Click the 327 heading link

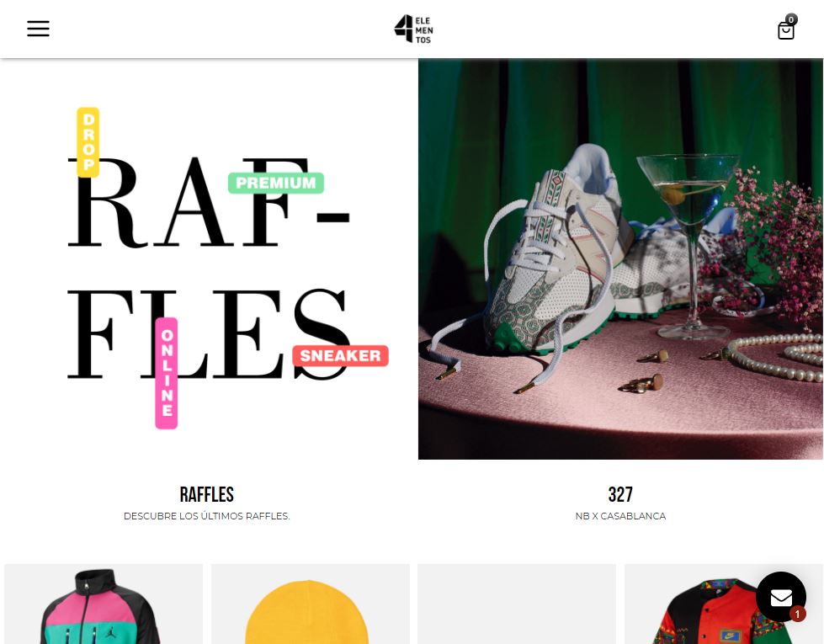pyautogui.click(x=620, y=495)
